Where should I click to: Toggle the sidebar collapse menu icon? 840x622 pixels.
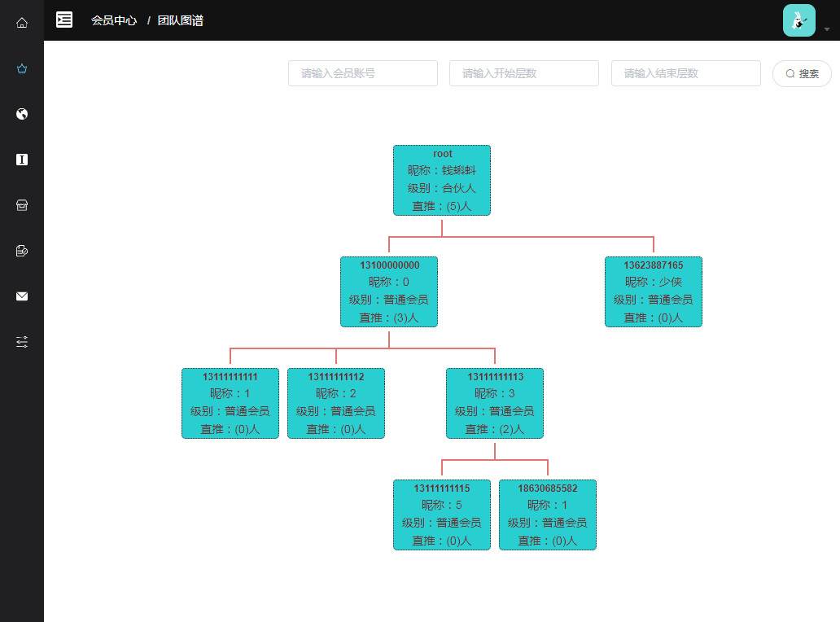[x=64, y=20]
